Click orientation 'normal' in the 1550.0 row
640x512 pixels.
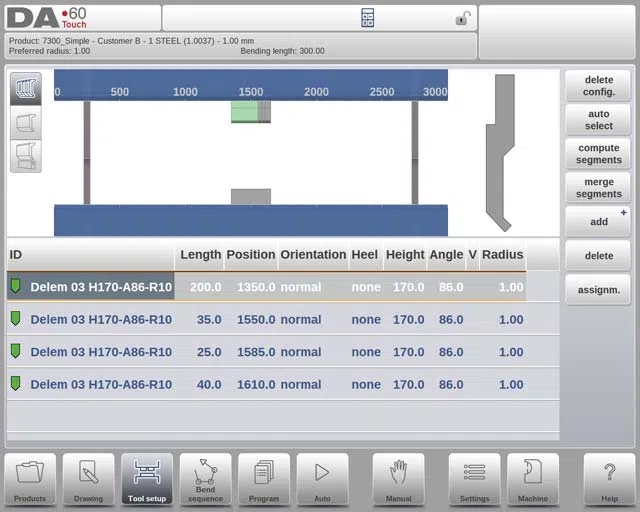click(301, 319)
